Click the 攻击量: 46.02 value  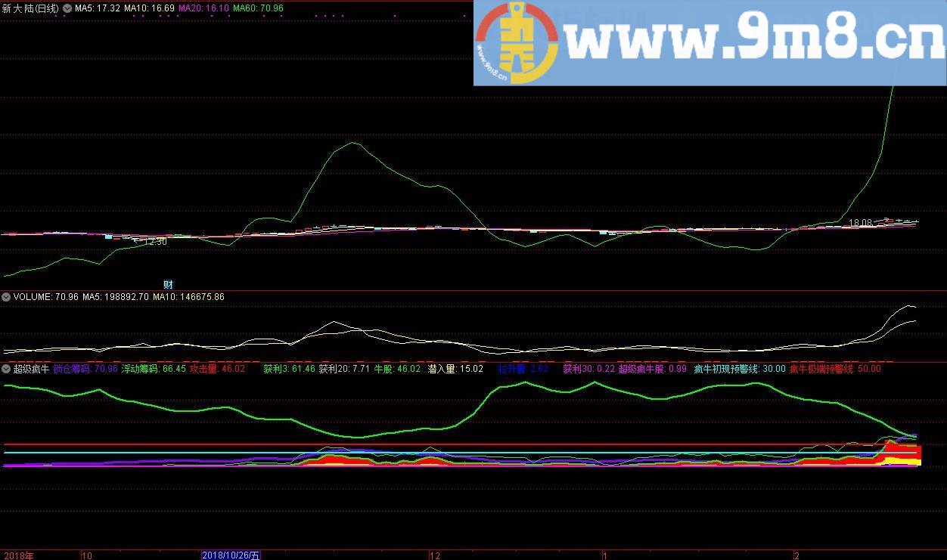click(217, 369)
